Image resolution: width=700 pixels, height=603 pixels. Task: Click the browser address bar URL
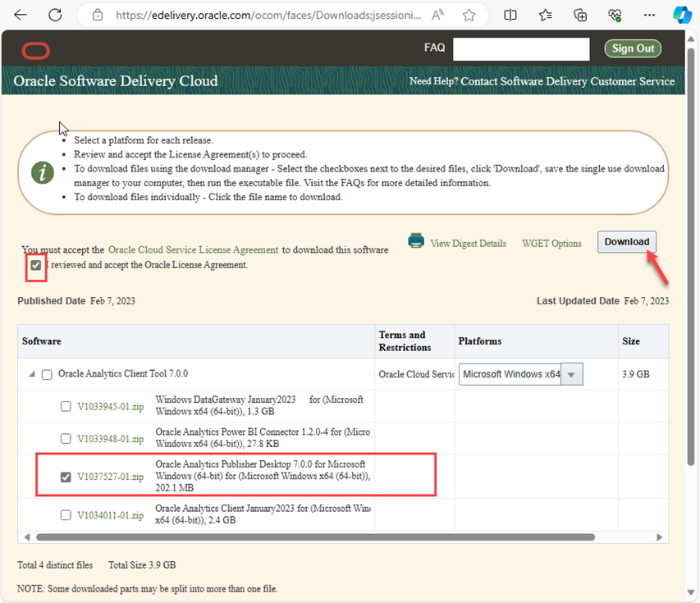[268, 15]
